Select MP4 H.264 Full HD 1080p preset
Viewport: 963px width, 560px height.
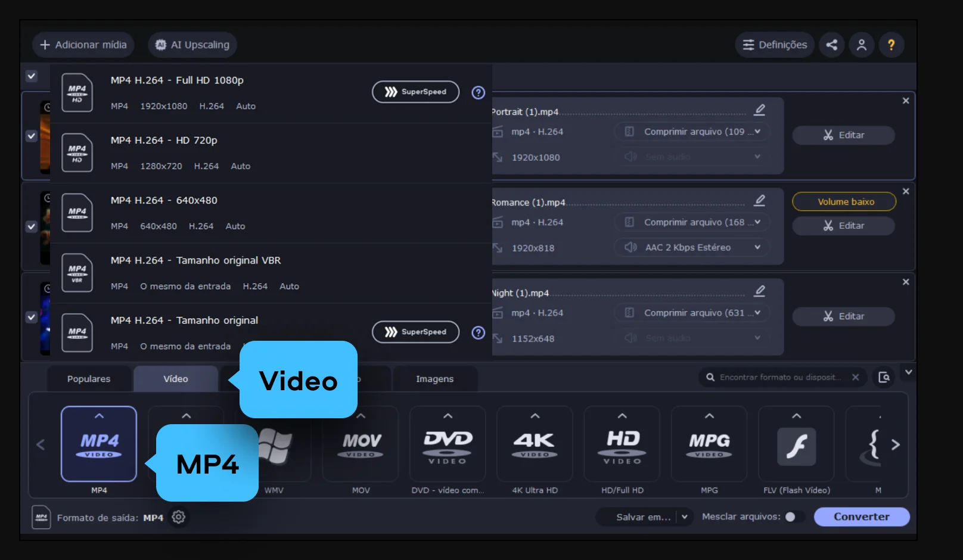coord(271,93)
